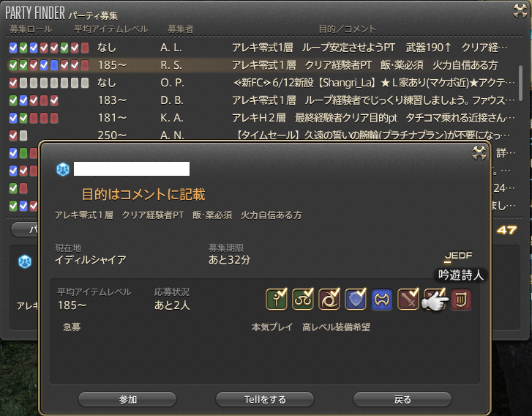Go back with the 戻る button
This screenshot has height=416, width=532.
(x=402, y=399)
